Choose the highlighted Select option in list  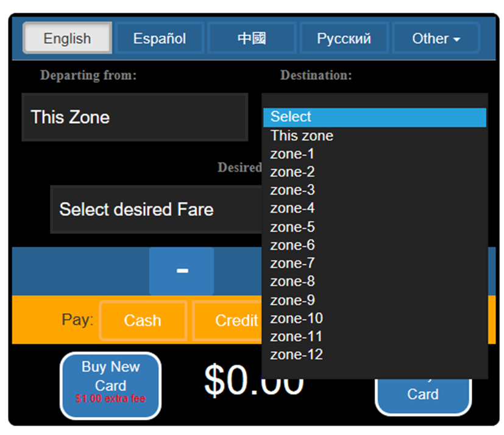(x=374, y=117)
